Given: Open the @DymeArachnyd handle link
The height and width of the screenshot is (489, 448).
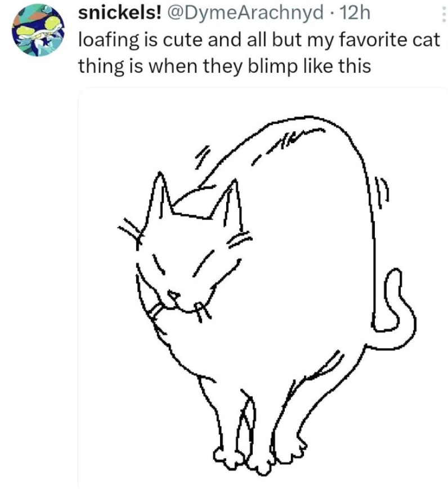Looking at the screenshot, I should (245, 13).
